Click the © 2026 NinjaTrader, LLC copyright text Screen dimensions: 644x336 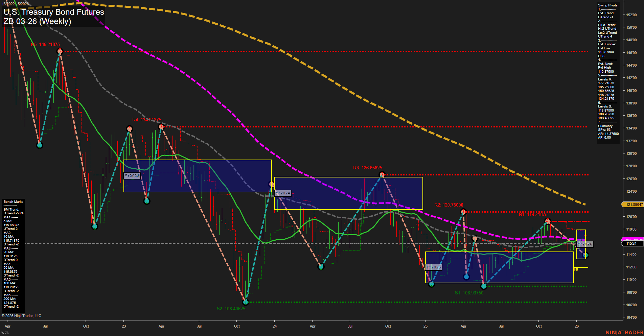[22, 316]
